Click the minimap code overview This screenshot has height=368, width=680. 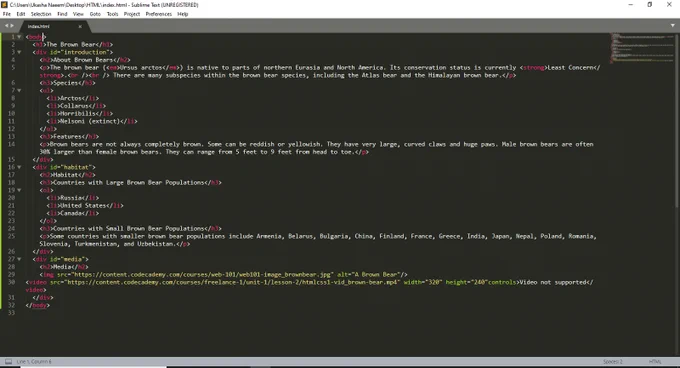641,48
